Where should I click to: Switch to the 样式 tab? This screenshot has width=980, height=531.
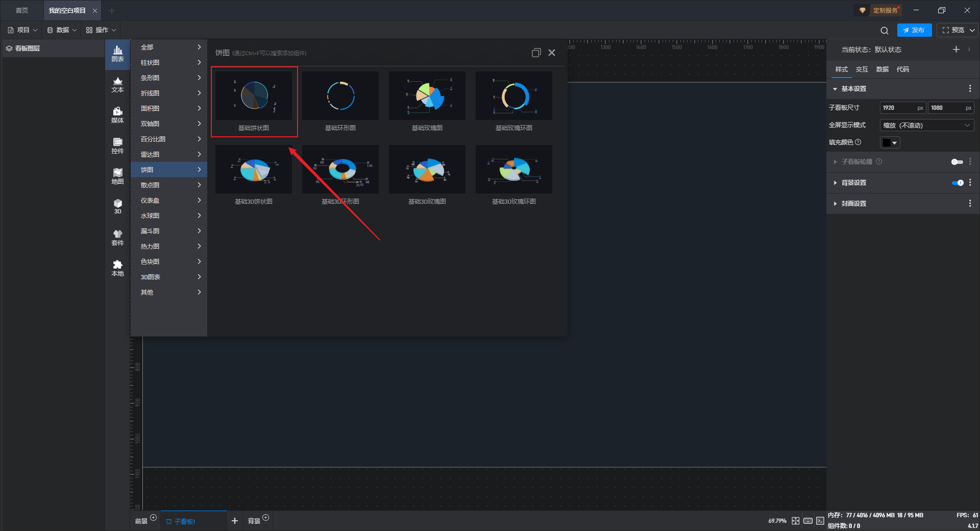point(841,69)
